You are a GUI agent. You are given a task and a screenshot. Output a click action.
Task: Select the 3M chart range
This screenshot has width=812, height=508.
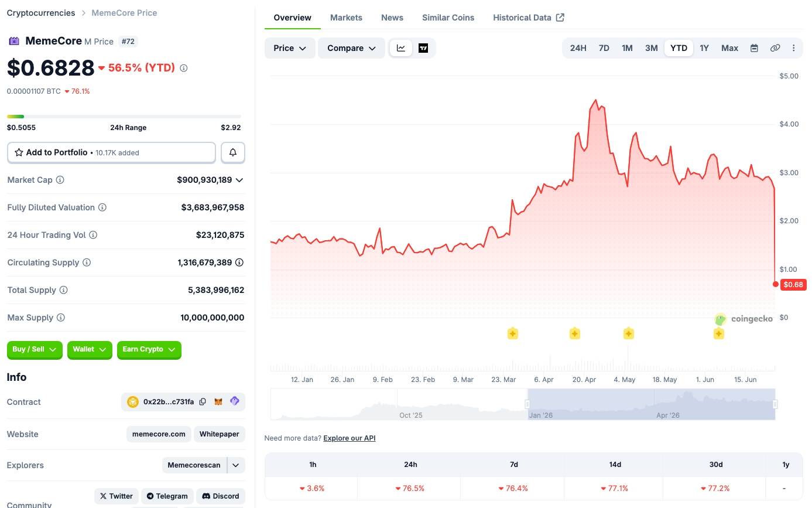pos(652,48)
